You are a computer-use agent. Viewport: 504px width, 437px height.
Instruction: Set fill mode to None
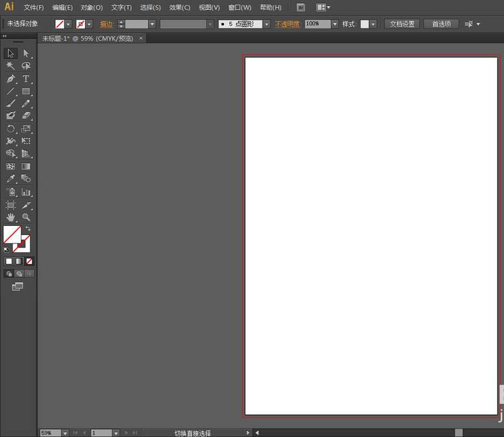29,261
